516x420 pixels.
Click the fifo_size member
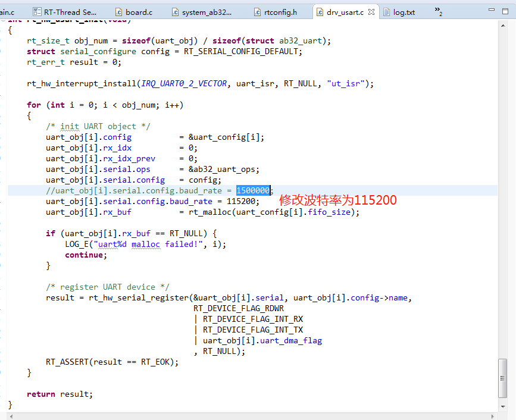[329, 212]
